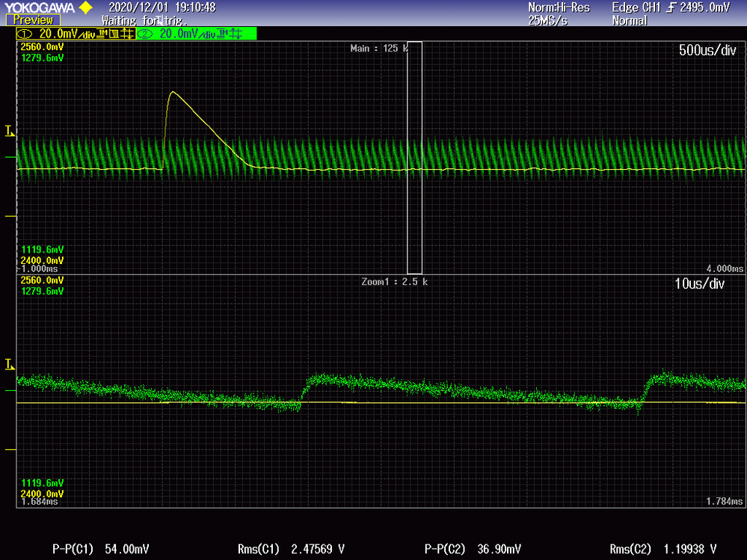Click the yellow diamond Yokogawa logo icon
The height and width of the screenshot is (560, 747).
[x=86, y=7]
